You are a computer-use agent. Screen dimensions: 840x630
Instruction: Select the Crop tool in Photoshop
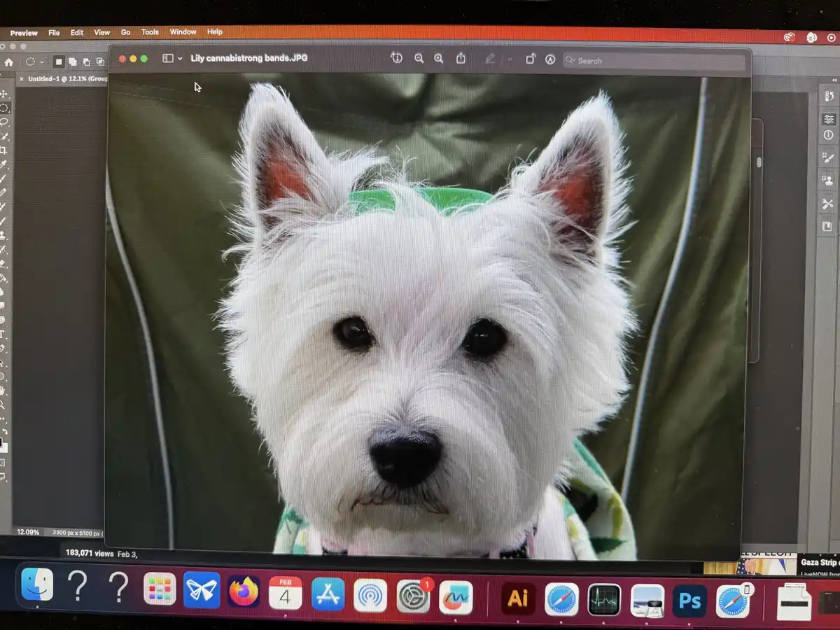pos(4,150)
